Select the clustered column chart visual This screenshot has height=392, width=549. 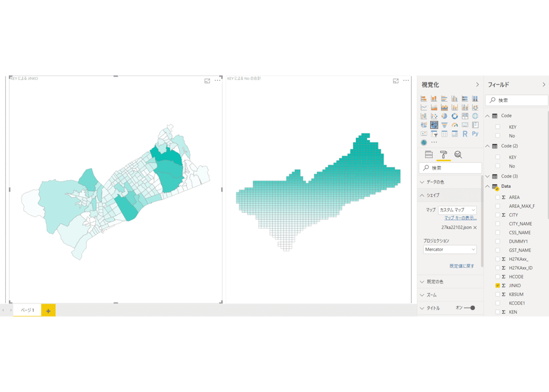[455, 99]
